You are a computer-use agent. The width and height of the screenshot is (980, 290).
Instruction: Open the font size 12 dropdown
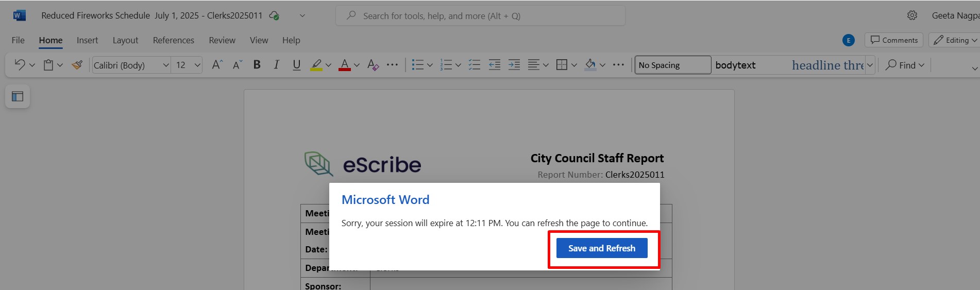click(188, 65)
